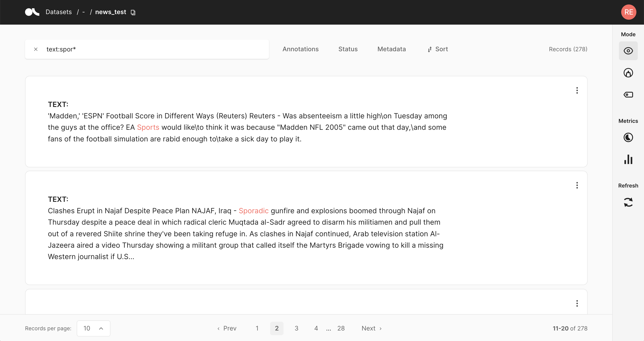
Task: Open the Sort options
Action: pos(438,49)
